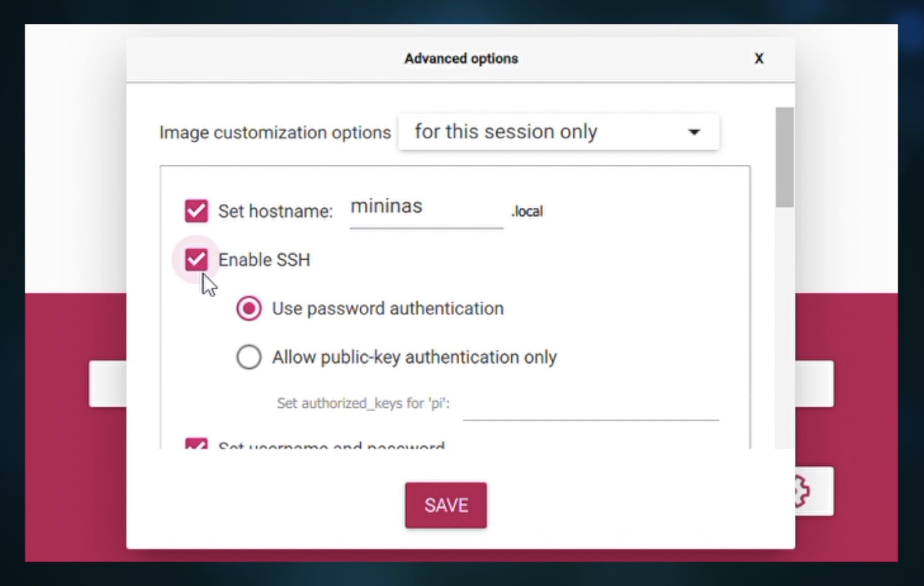Click the 'Image customization options' label
Viewport: 924px width, 586px height.
pyautogui.click(x=275, y=133)
